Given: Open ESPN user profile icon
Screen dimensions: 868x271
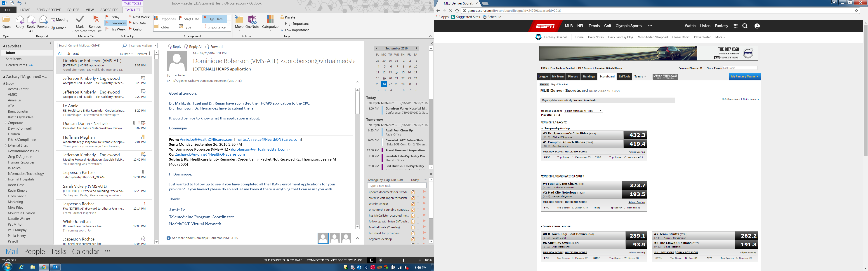Looking at the screenshot, I should 757,26.
